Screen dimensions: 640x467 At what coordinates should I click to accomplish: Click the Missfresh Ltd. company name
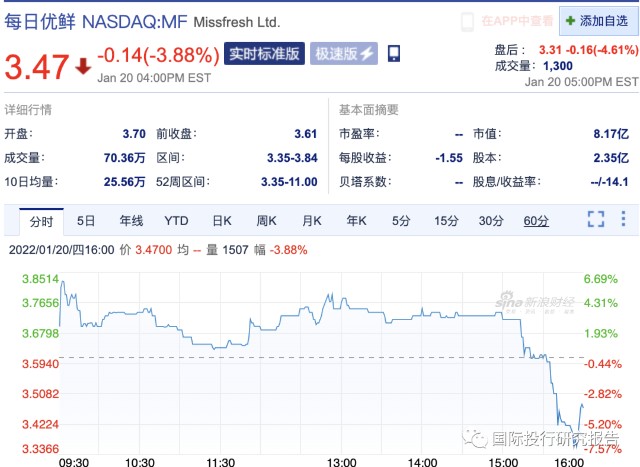click(237, 22)
